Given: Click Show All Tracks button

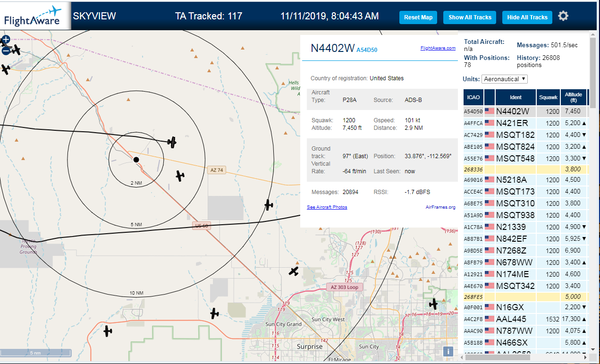Looking at the screenshot, I should [470, 17].
